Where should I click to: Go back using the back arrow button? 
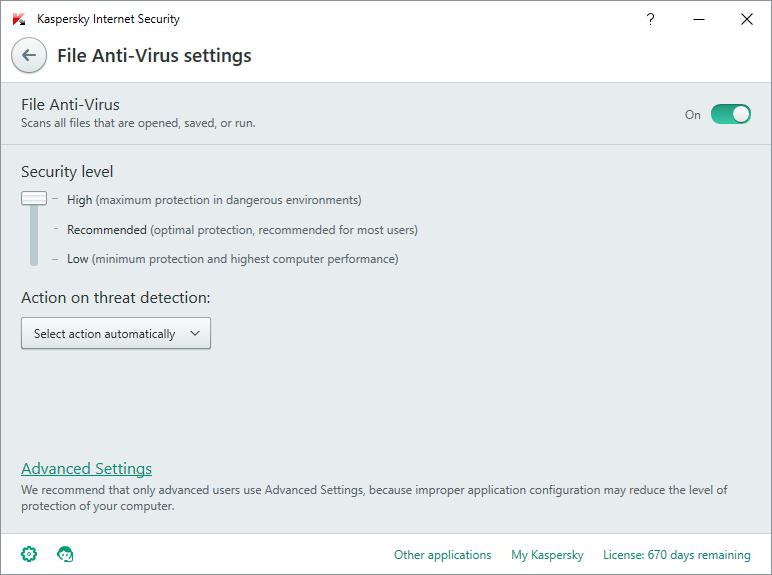tap(29, 56)
